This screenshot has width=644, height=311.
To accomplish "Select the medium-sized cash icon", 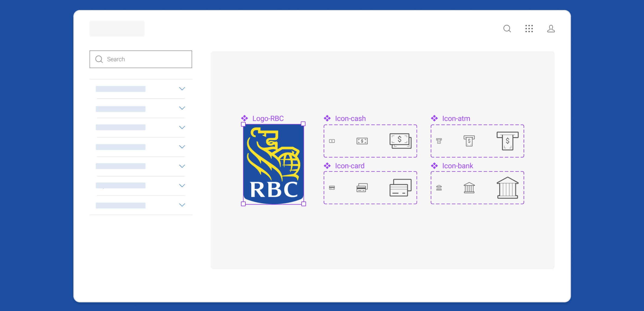I will [362, 141].
